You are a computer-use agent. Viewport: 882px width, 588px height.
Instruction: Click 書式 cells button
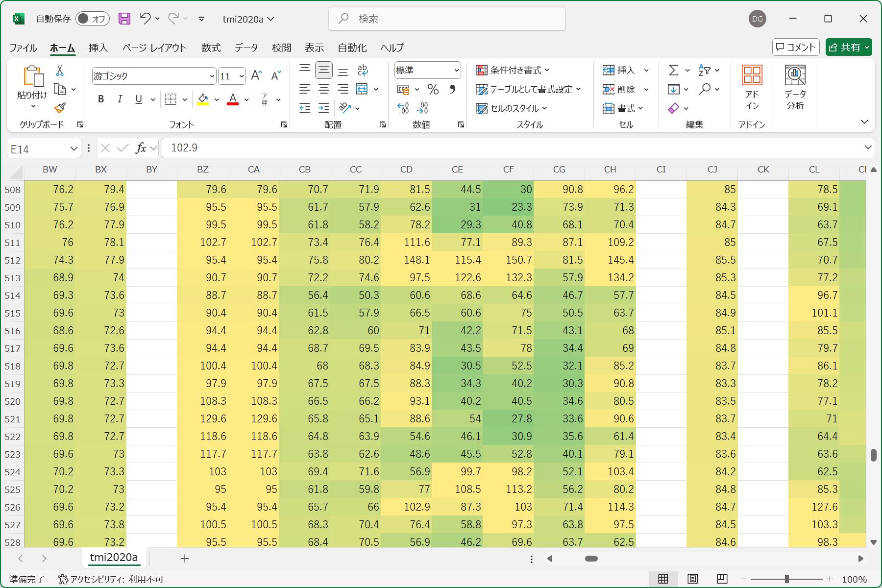[623, 108]
